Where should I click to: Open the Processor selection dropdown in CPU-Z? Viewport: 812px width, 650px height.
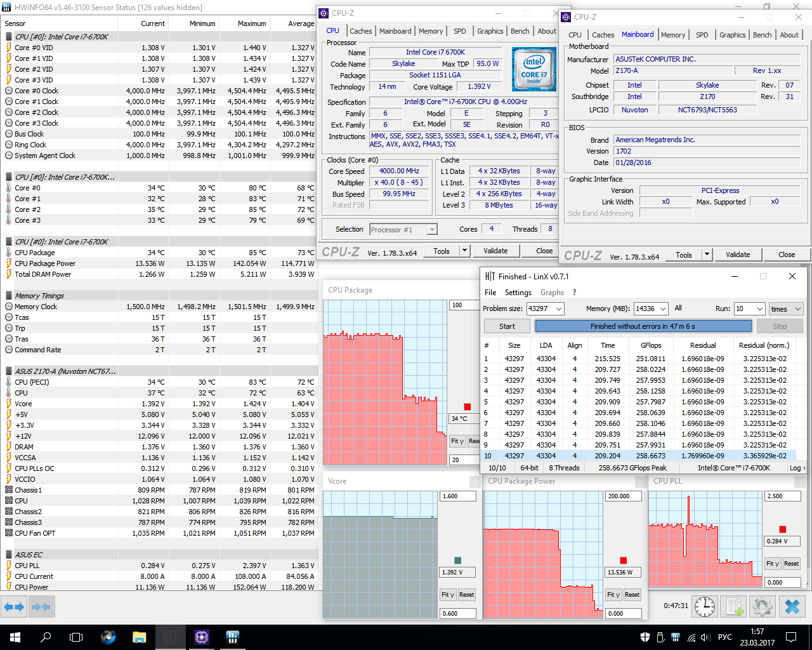403,230
